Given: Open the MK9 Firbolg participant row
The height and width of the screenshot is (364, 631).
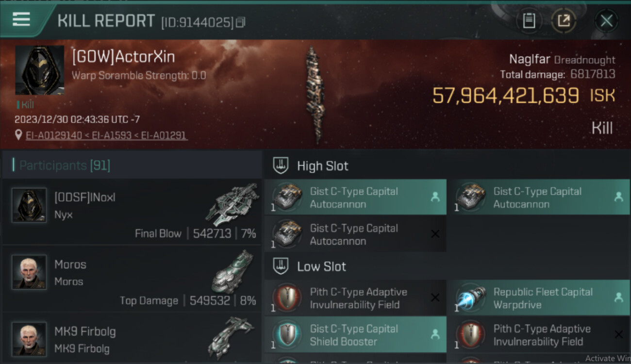Looking at the screenshot, I should [132, 339].
